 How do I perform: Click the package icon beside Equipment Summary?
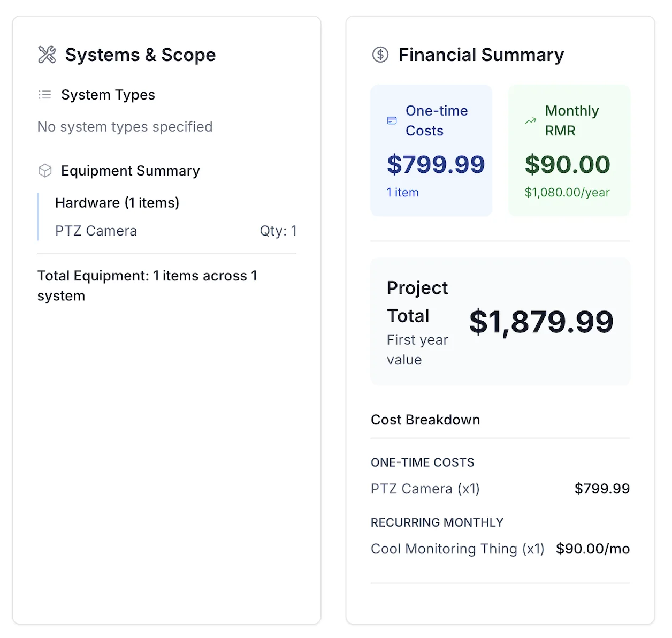pos(45,170)
